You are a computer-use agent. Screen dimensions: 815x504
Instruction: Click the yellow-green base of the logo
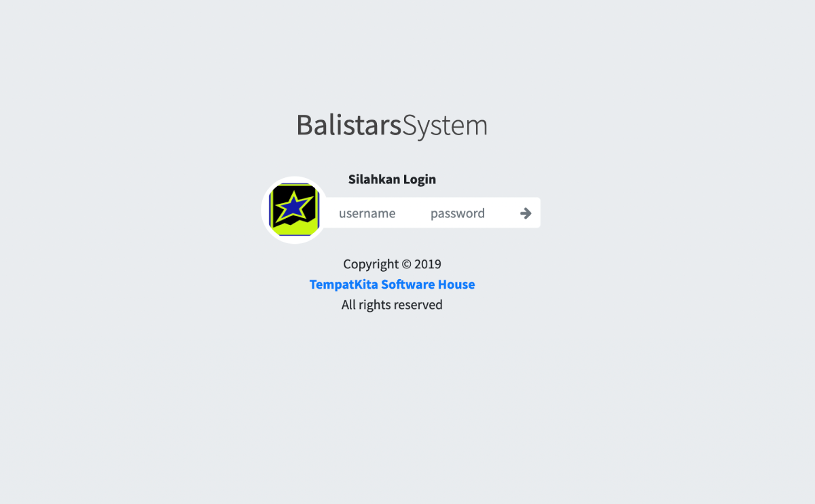point(294,228)
